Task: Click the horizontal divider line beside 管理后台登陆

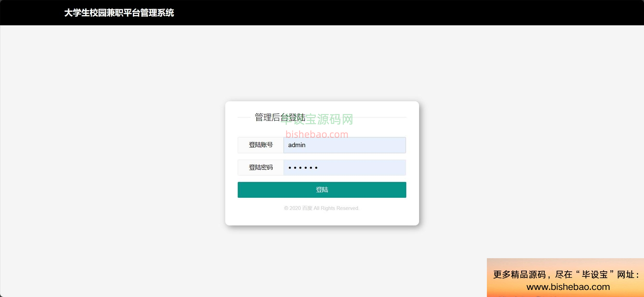Action: pos(356,117)
